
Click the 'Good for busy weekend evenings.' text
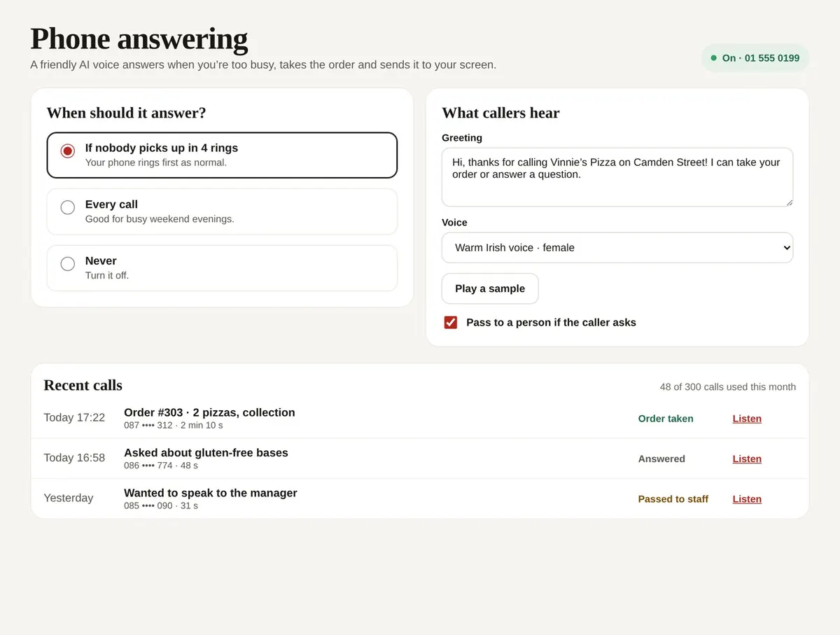pyautogui.click(x=160, y=219)
